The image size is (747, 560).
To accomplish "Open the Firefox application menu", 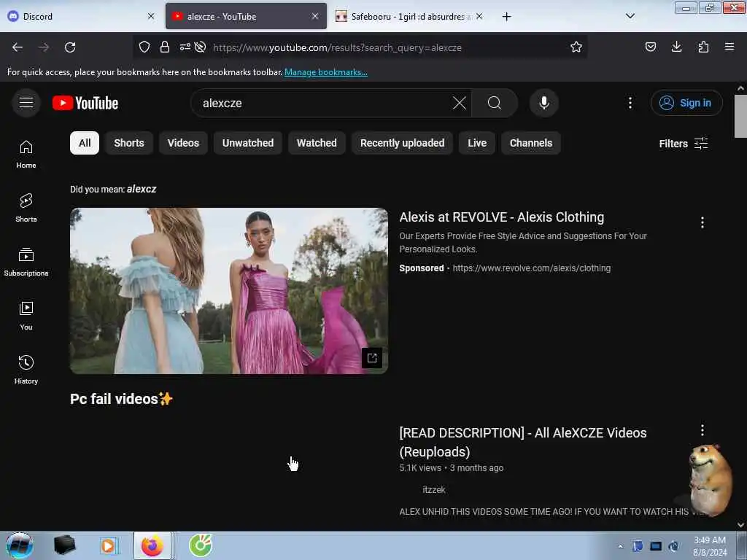I will [729, 47].
